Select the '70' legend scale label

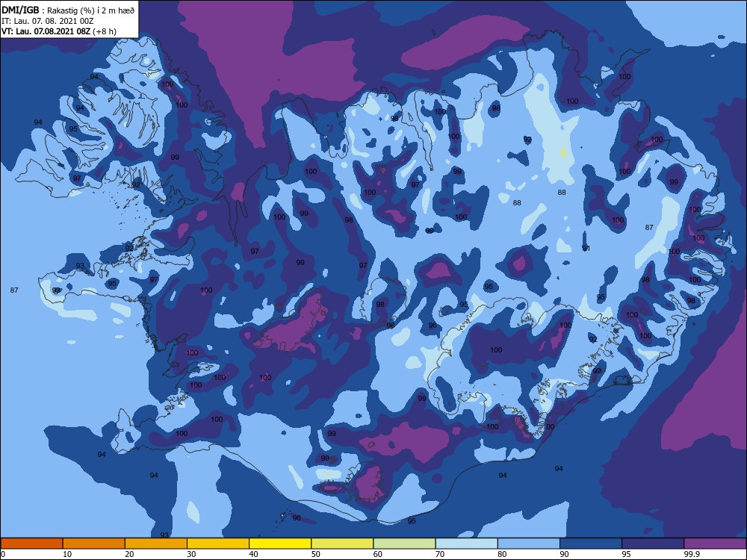[440, 554]
